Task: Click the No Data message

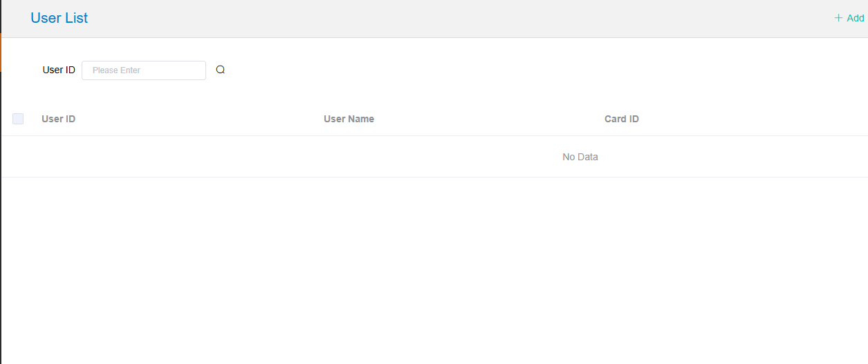Action: (580, 157)
